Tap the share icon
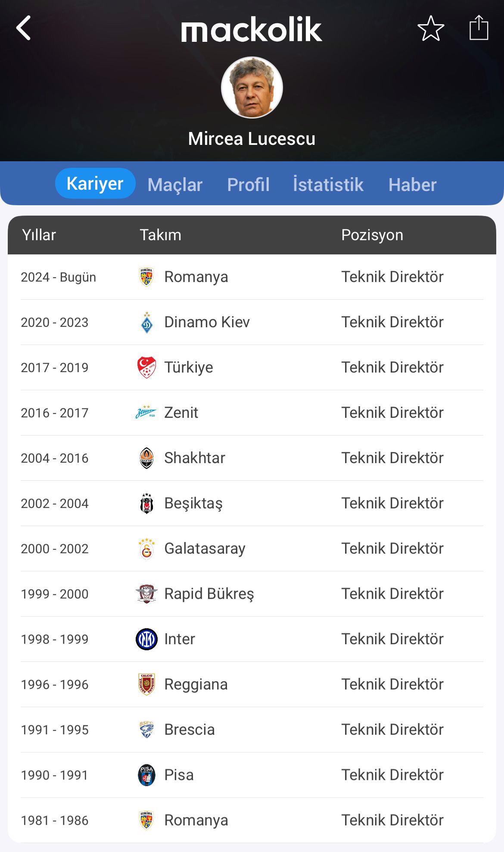 point(479,28)
